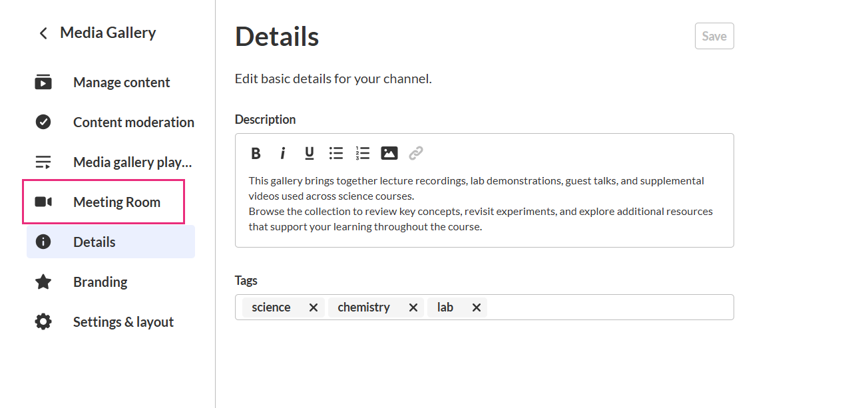Open the Branding page

point(100,282)
